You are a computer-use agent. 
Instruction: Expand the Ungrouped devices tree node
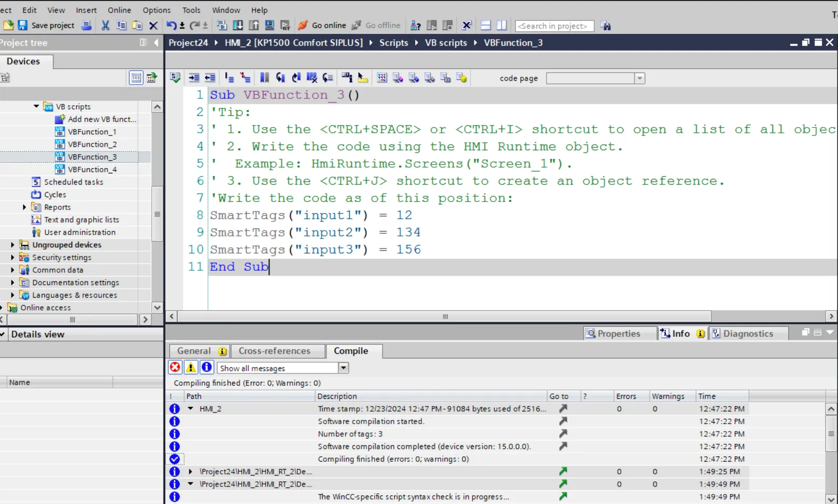(x=13, y=245)
